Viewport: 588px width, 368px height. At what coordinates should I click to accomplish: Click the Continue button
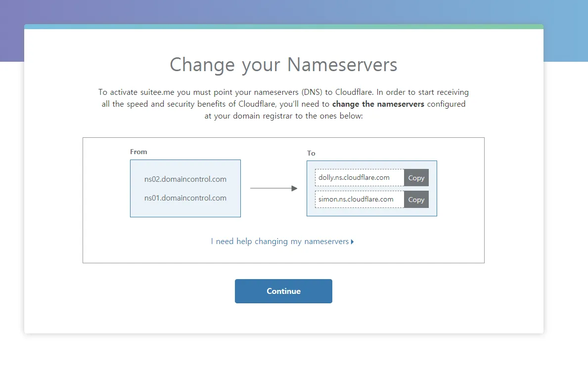283,291
